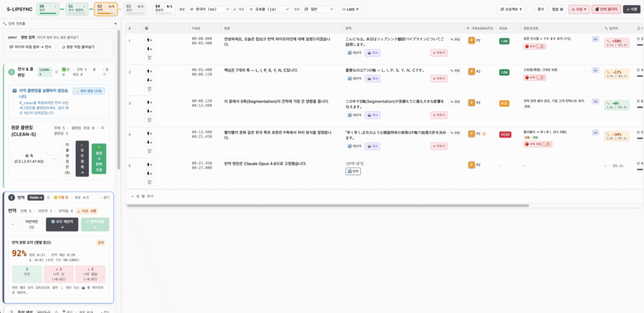
Task: Click the +50% length badge
Action: click(617, 43)
